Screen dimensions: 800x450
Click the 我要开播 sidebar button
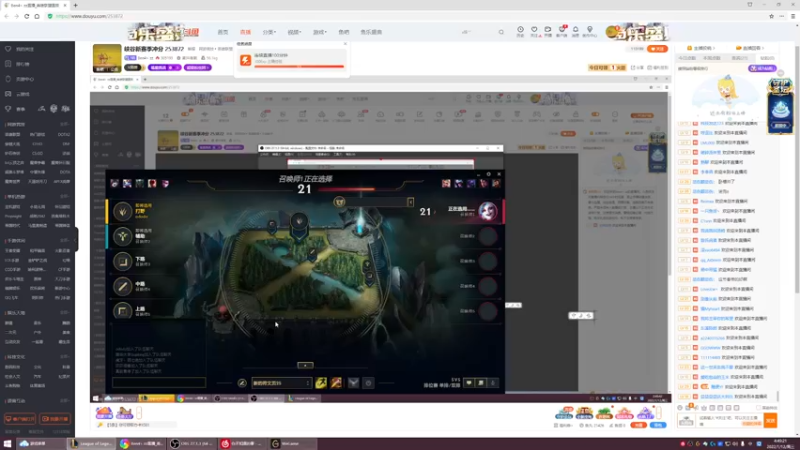click(55, 419)
